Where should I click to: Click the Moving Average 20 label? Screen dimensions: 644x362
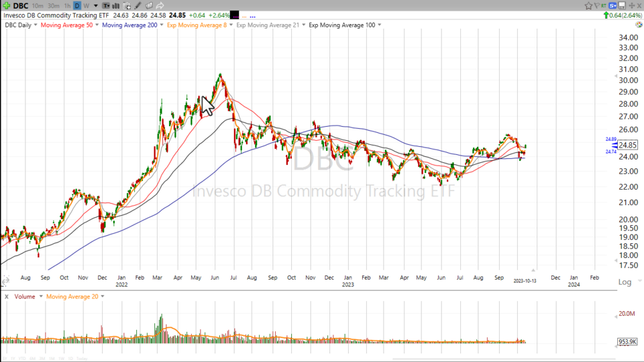pyautogui.click(x=72, y=296)
